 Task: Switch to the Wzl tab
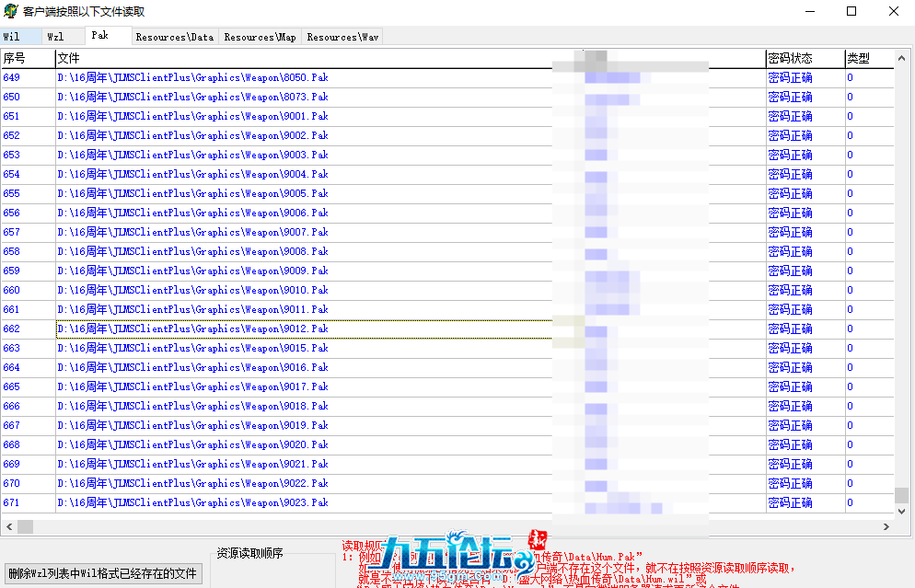pyautogui.click(x=64, y=37)
